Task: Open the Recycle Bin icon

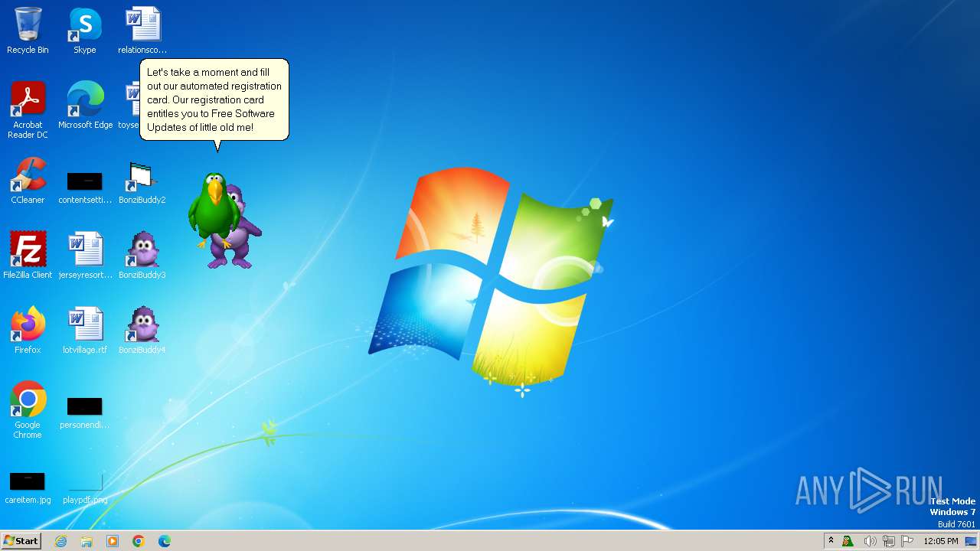Action: coord(28,31)
